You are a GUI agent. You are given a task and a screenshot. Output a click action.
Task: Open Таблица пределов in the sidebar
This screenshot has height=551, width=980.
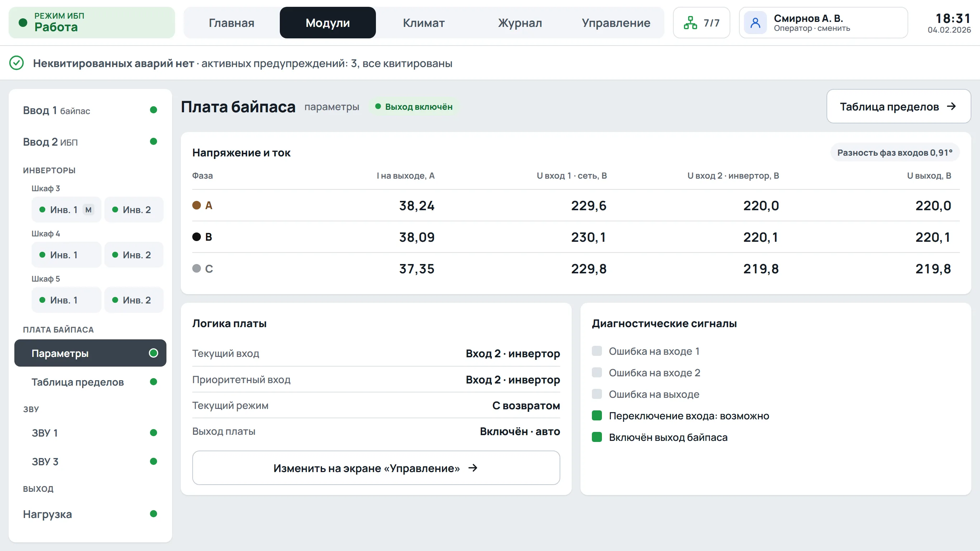point(90,382)
